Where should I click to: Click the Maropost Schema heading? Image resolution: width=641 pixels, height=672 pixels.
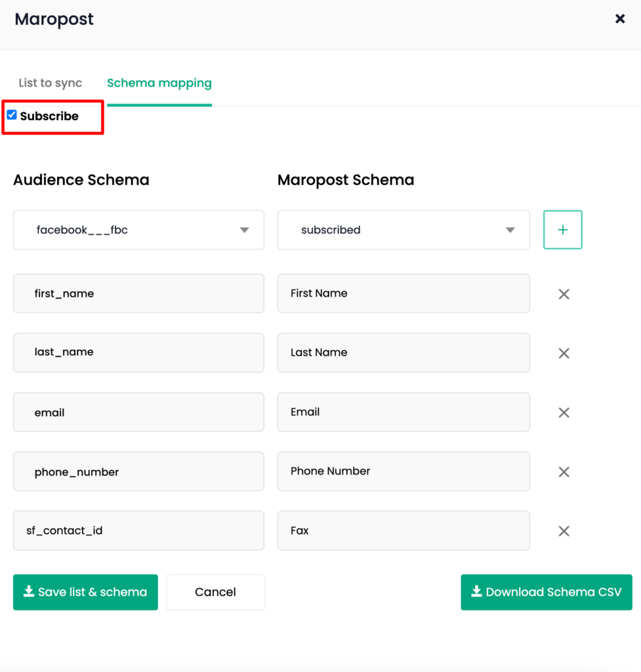point(346,180)
